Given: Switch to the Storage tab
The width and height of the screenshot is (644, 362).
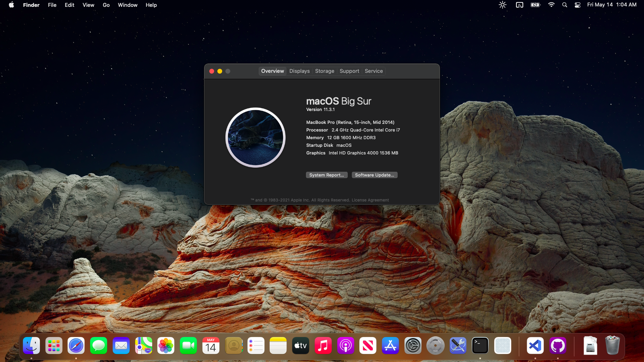Looking at the screenshot, I should tap(324, 71).
